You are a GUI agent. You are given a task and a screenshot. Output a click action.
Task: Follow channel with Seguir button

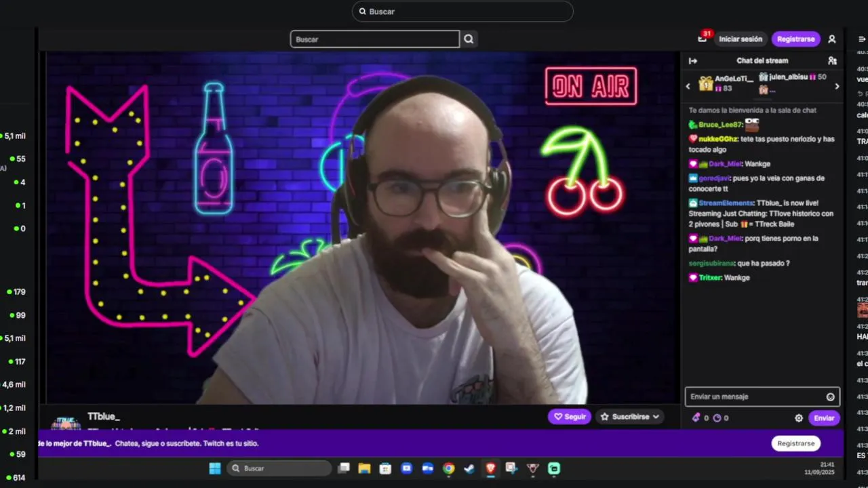click(570, 417)
